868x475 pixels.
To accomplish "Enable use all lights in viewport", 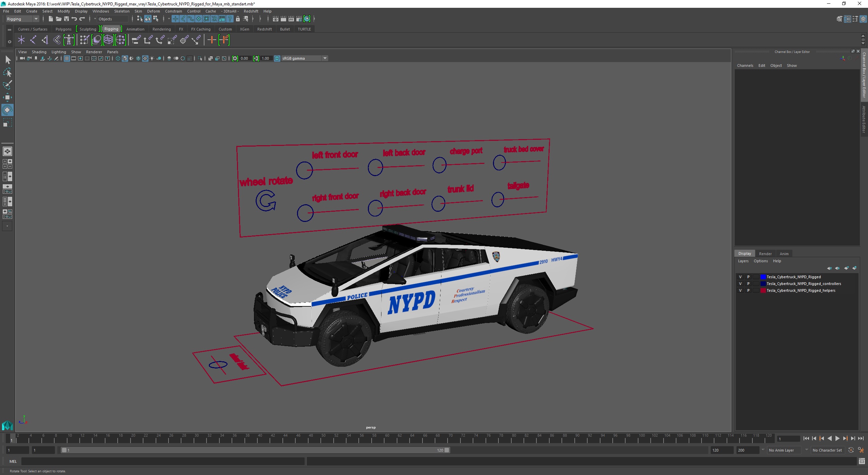I will [x=152, y=58].
